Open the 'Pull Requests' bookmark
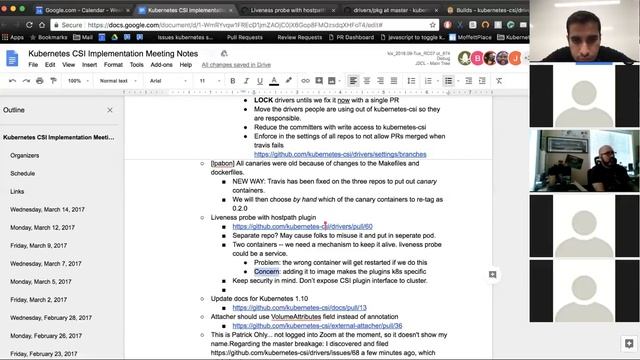 click(x=244, y=37)
